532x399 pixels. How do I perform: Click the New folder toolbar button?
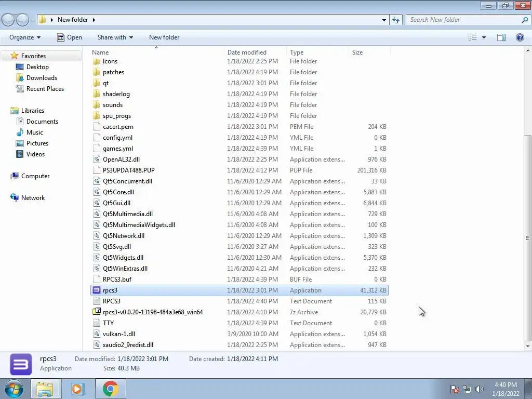(164, 37)
